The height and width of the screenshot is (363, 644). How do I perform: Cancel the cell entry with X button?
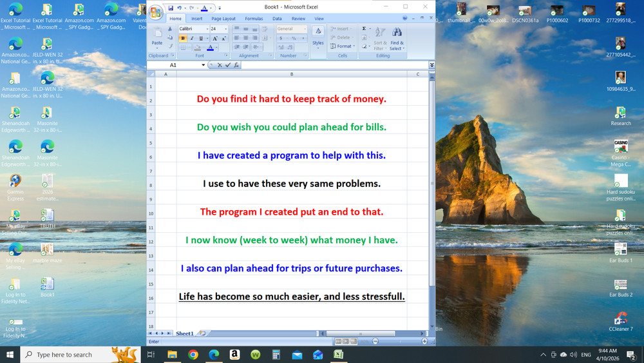(220, 65)
